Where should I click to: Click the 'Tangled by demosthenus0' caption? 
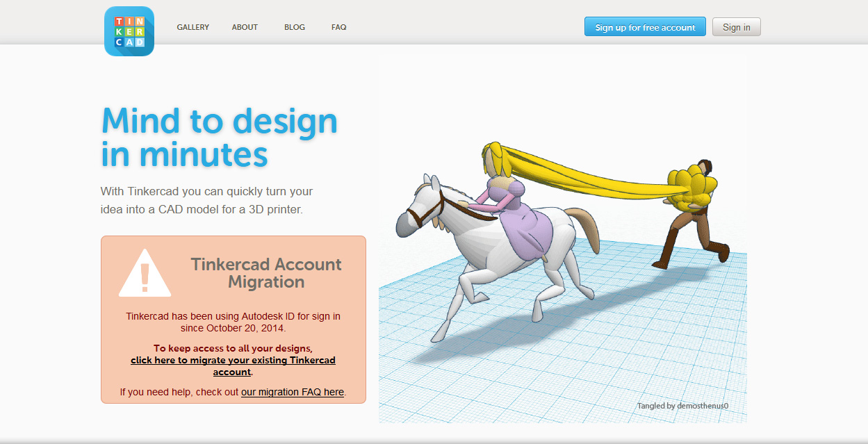tap(682, 406)
